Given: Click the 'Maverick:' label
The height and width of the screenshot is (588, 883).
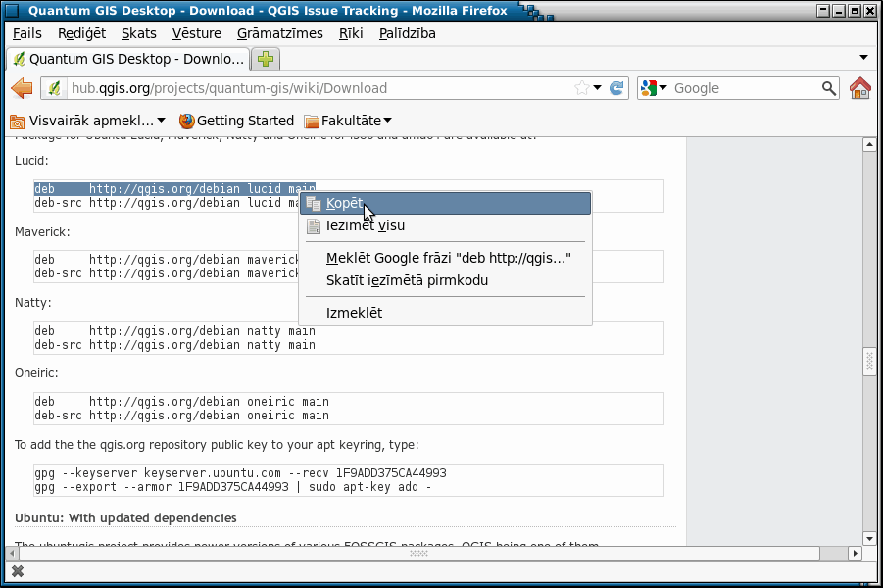Looking at the screenshot, I should pyautogui.click(x=42, y=232).
